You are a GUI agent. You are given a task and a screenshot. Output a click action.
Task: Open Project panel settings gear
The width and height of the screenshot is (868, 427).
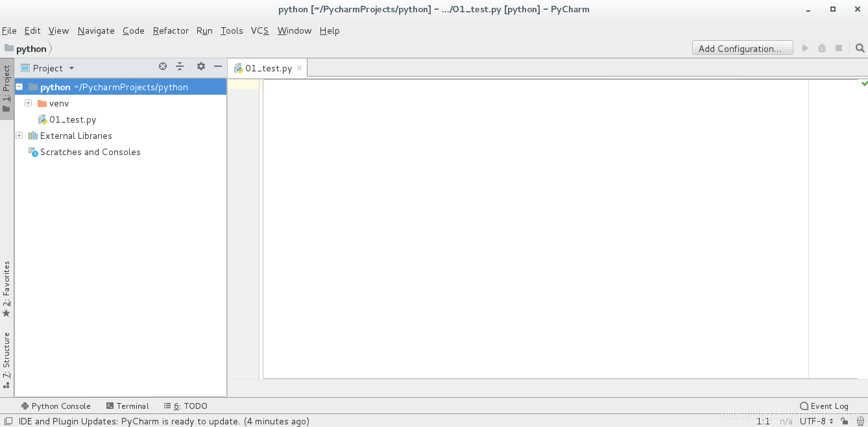201,67
